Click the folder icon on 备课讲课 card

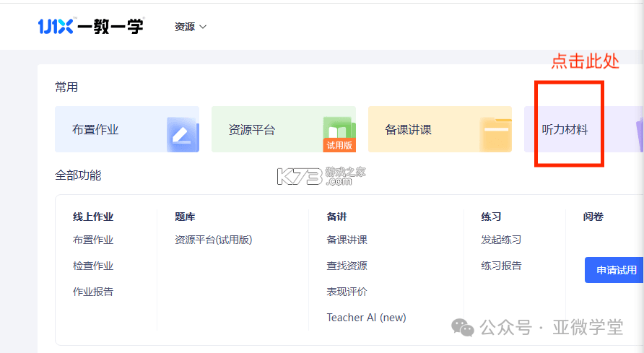click(x=496, y=135)
